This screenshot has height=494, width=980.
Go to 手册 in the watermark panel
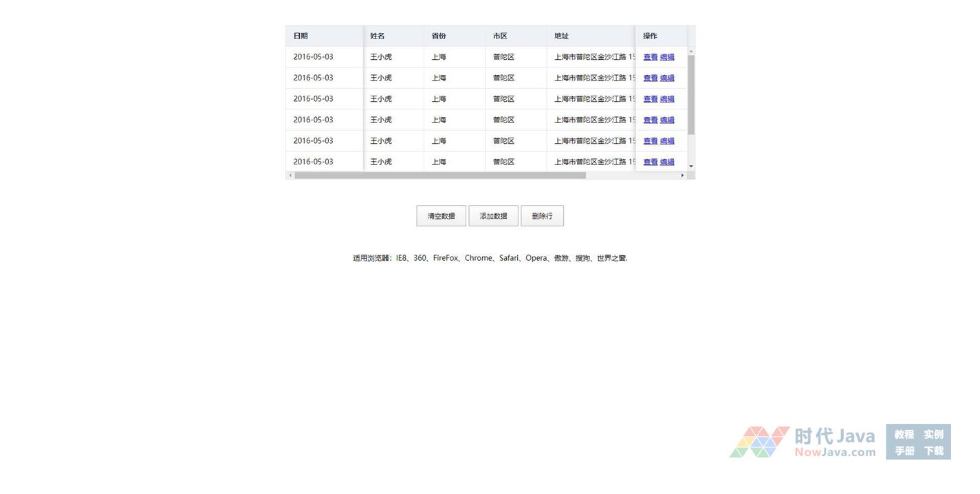(x=904, y=451)
